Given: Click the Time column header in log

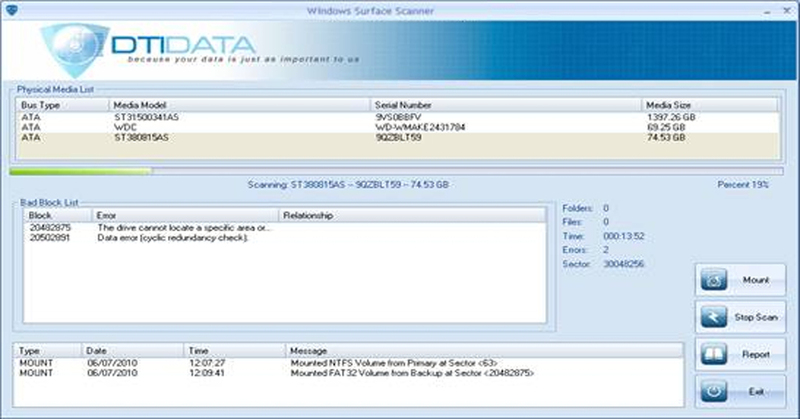Looking at the screenshot, I should click(235, 351).
